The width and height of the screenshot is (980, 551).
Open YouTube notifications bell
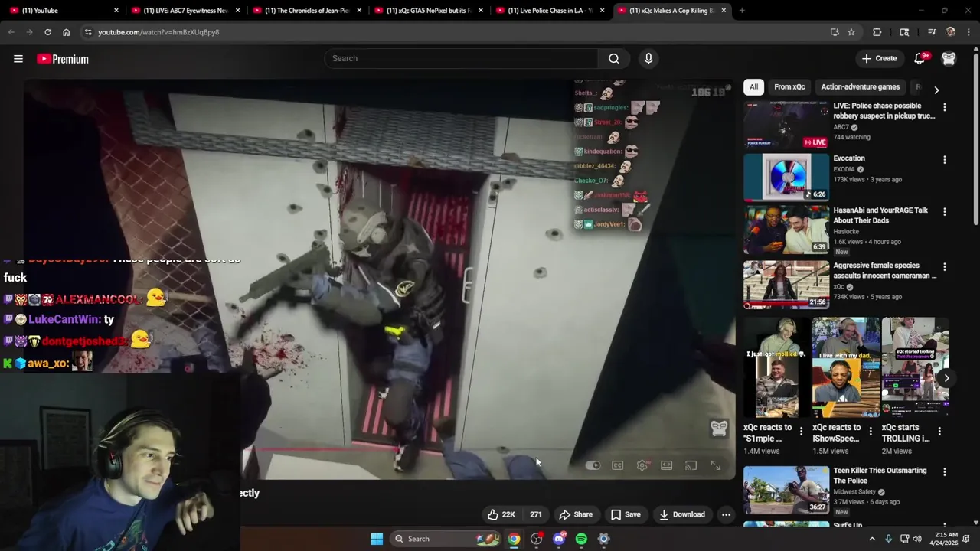[x=920, y=58]
